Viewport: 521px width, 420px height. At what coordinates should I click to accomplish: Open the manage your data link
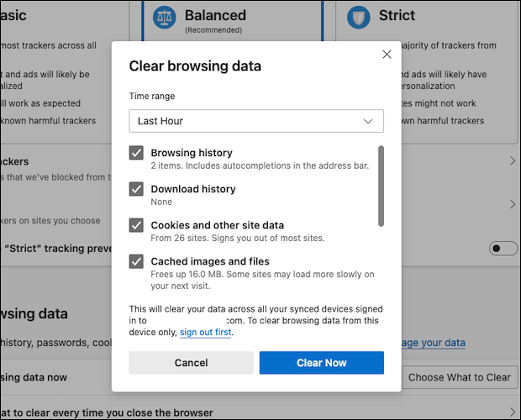pos(434,343)
